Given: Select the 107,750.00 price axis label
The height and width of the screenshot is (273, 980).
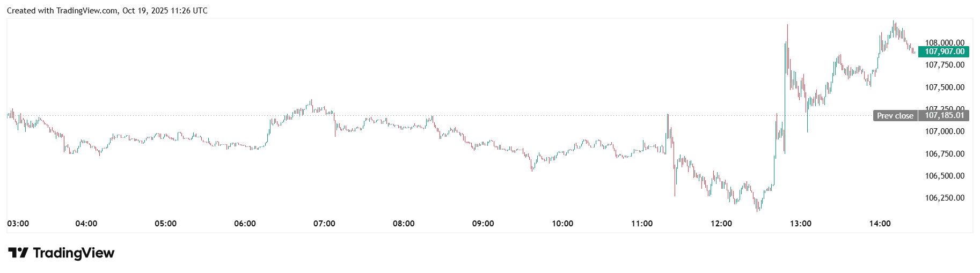Looking at the screenshot, I should 945,65.
